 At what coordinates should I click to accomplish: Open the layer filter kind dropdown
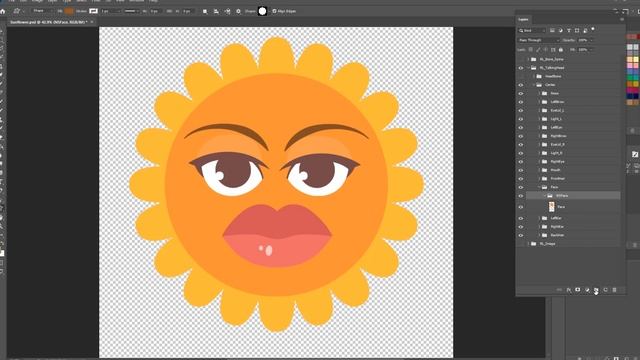532,31
